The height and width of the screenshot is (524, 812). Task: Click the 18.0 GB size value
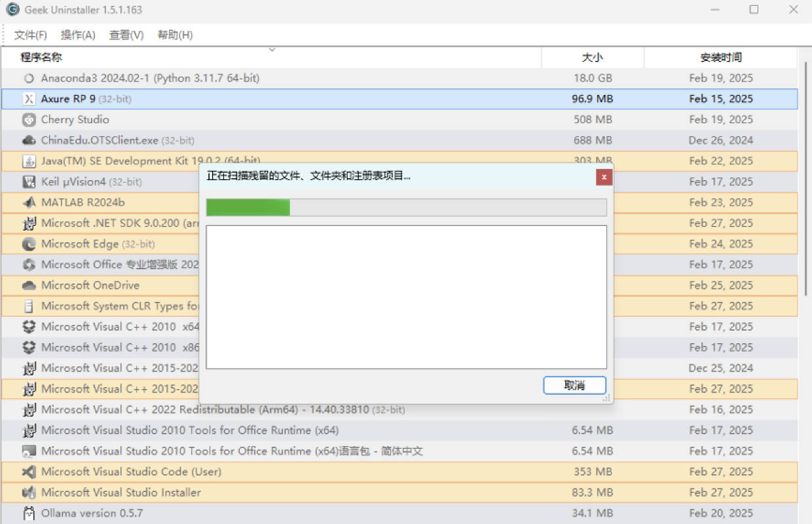(593, 78)
